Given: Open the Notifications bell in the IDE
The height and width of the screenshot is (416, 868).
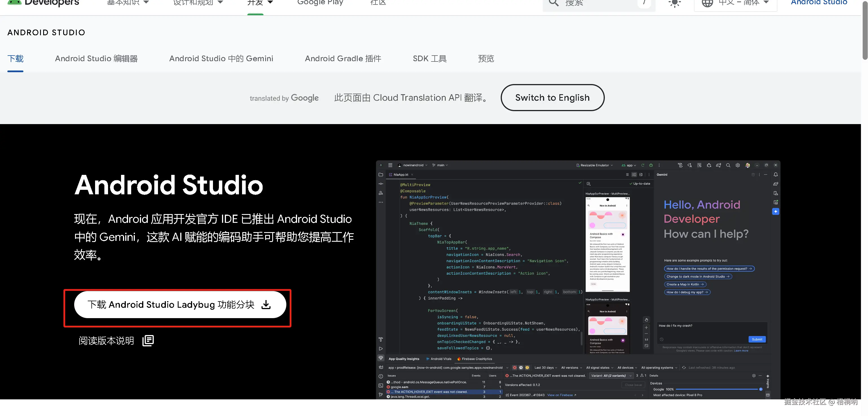Looking at the screenshot, I should [x=776, y=175].
